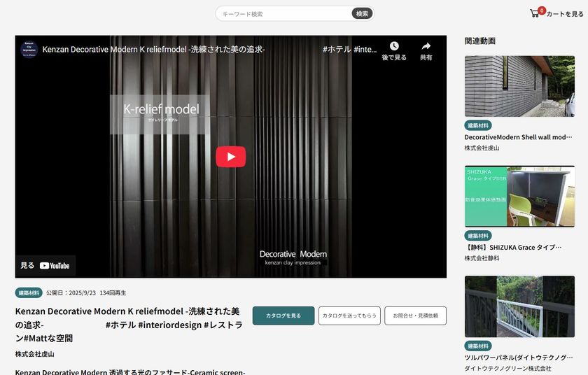Click the 検索 search button

coord(362,14)
